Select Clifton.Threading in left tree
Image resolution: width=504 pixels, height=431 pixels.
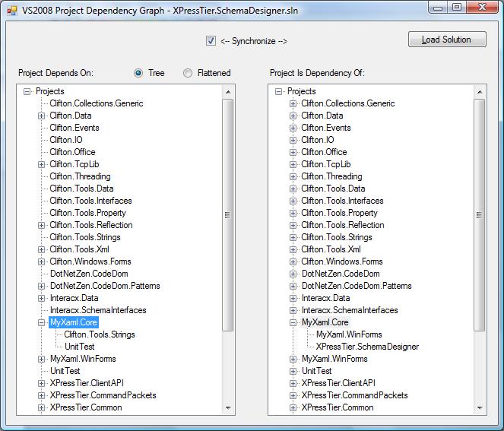pyautogui.click(x=80, y=176)
